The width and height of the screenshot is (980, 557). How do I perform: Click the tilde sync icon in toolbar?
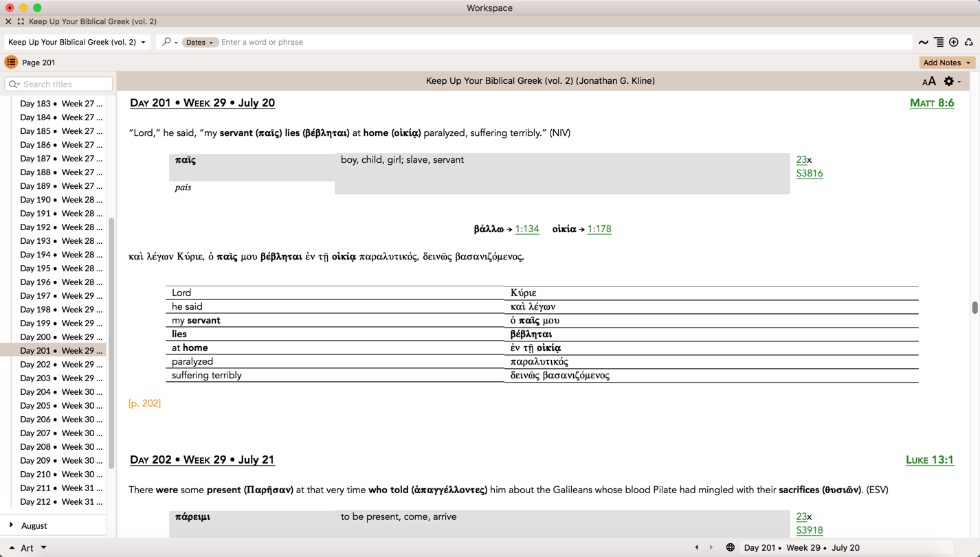click(924, 43)
